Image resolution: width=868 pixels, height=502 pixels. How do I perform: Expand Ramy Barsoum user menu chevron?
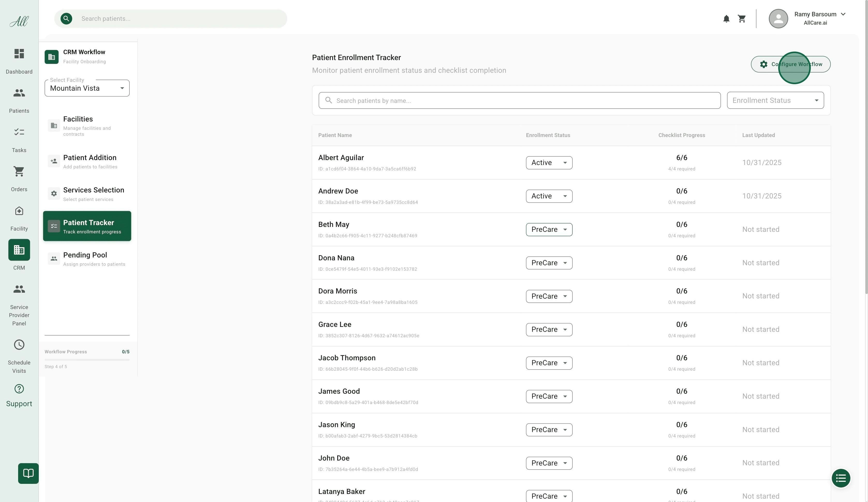843,14
